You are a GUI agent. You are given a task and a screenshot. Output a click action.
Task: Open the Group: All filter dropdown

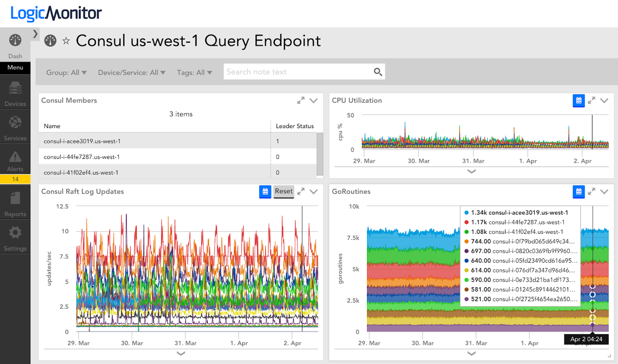click(x=67, y=73)
